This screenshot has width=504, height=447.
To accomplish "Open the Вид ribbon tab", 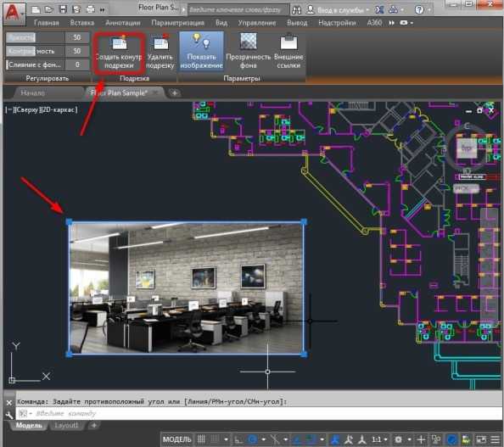I will click(x=221, y=23).
